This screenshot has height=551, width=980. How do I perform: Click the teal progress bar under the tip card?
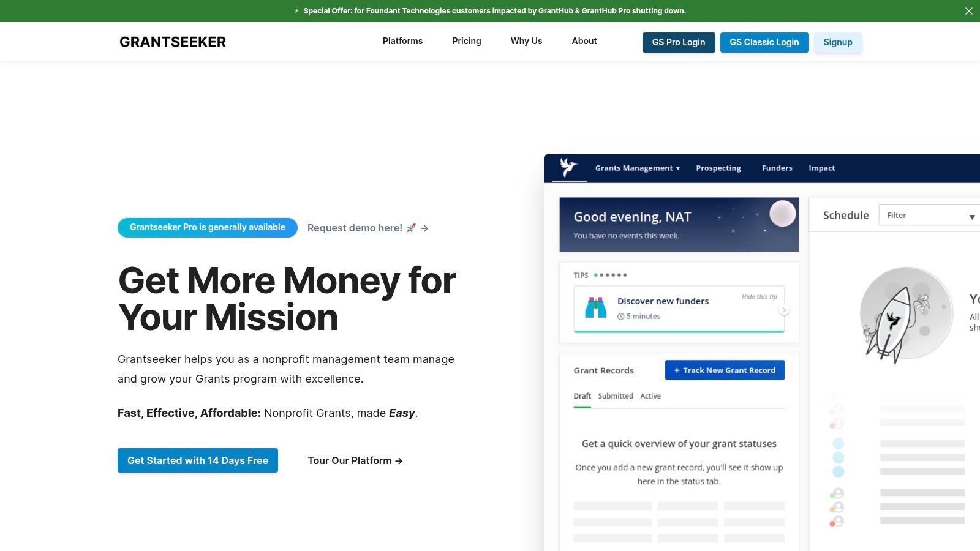click(678, 331)
